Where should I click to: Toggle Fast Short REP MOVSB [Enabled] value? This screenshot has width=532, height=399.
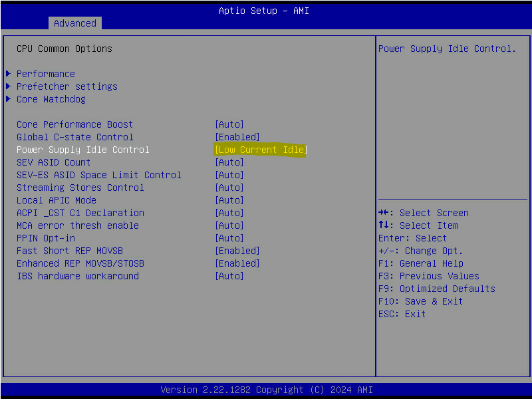coord(237,251)
